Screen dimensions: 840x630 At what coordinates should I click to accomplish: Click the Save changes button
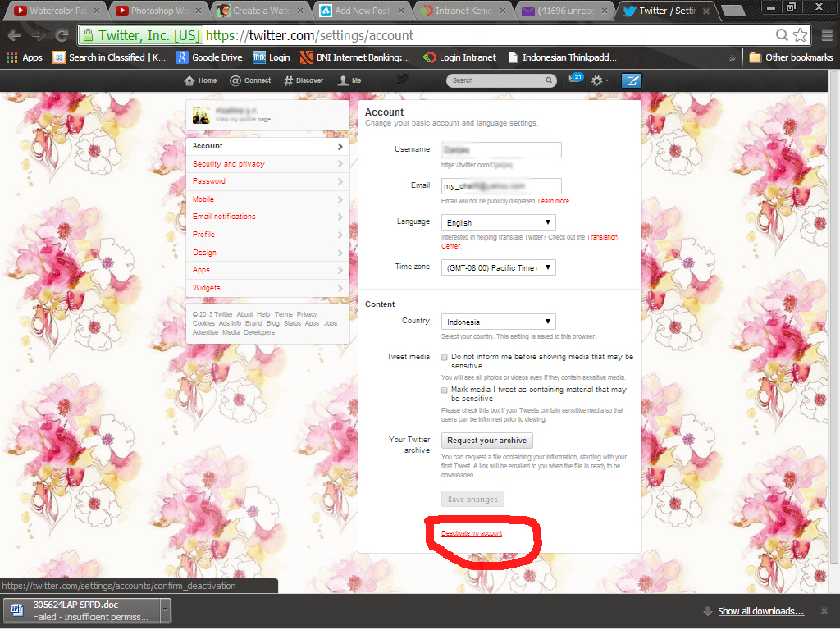click(472, 500)
